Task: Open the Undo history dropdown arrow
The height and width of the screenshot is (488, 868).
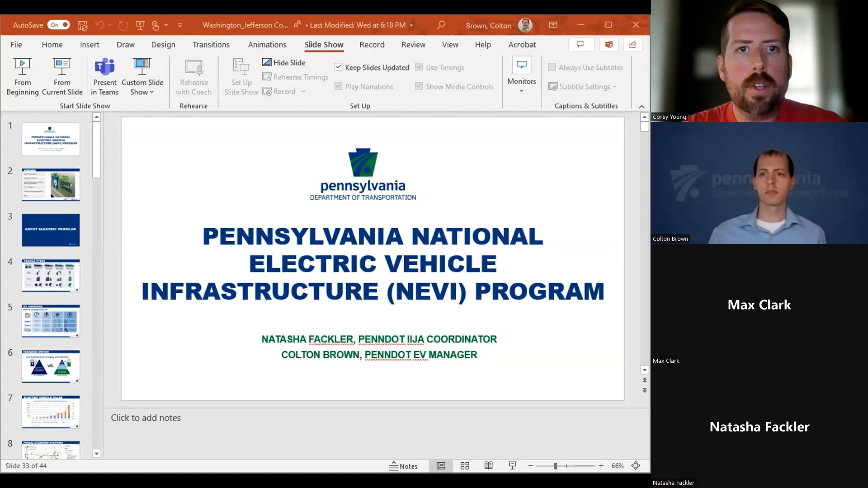Action: pyautogui.click(x=110, y=25)
